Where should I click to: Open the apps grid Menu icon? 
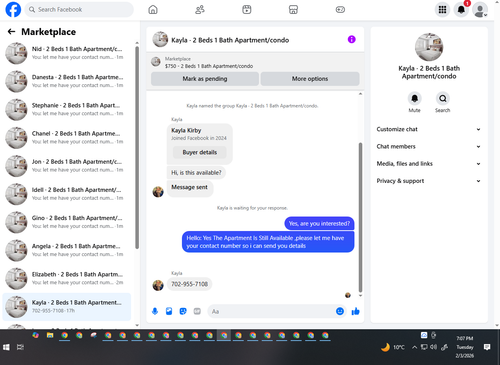tap(442, 10)
